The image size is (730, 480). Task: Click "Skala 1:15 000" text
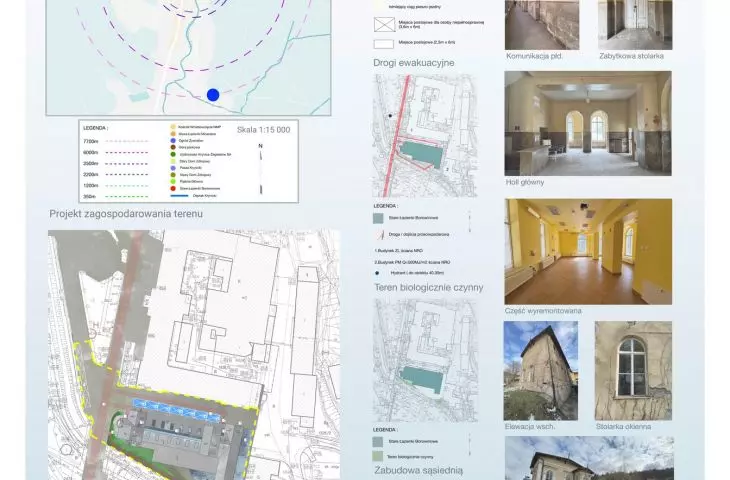(264, 130)
